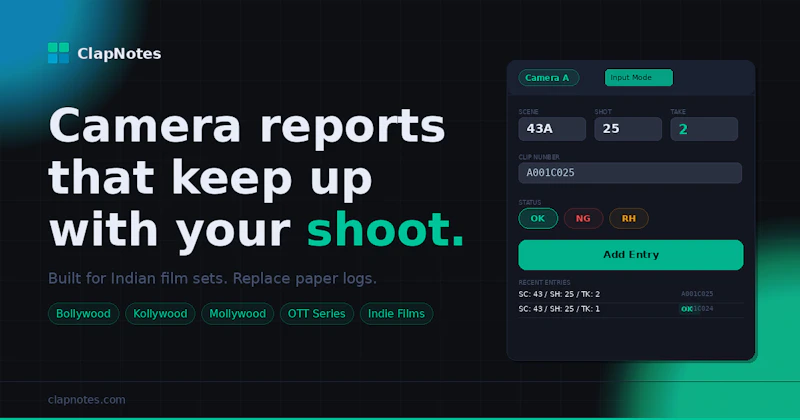The height and width of the screenshot is (420, 800).
Task: Select the Bollywood tag
Action: (83, 314)
